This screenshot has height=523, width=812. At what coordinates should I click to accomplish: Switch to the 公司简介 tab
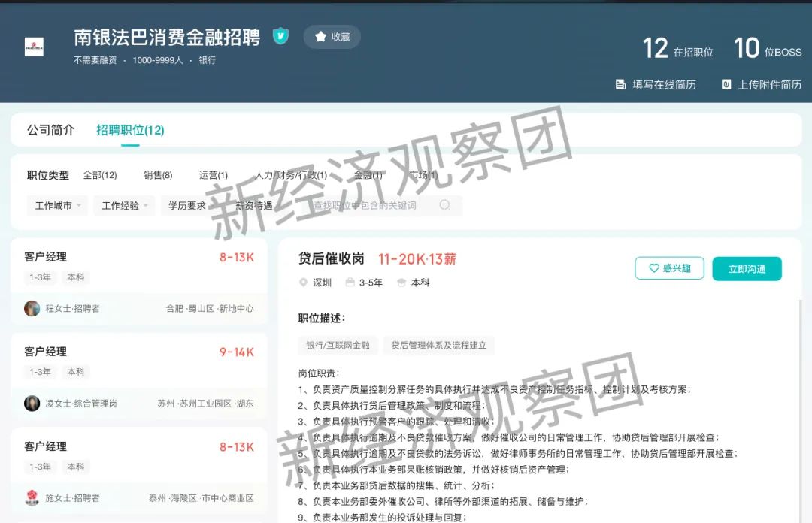click(51, 130)
